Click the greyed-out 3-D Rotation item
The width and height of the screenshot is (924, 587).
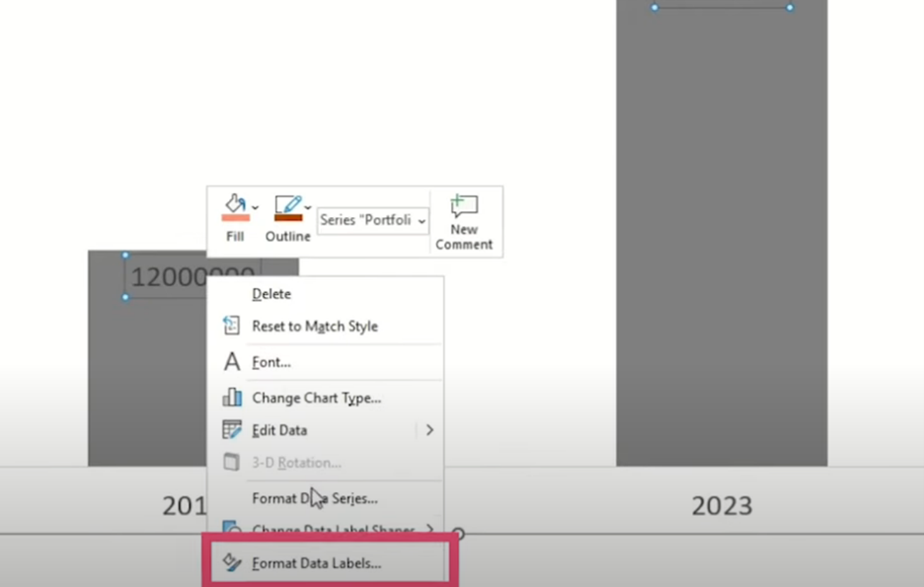pyautogui.click(x=296, y=463)
